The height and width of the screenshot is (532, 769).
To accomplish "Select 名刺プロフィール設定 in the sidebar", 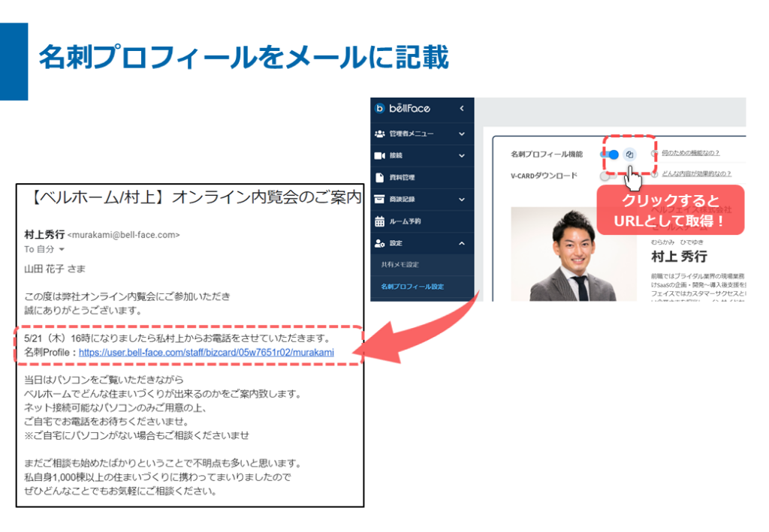I will click(412, 287).
